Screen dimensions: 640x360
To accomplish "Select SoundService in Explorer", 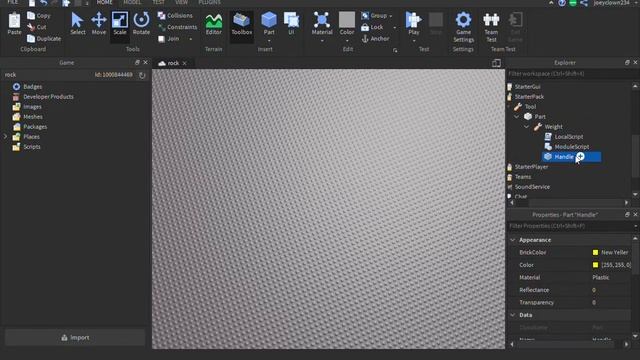I will point(532,187).
